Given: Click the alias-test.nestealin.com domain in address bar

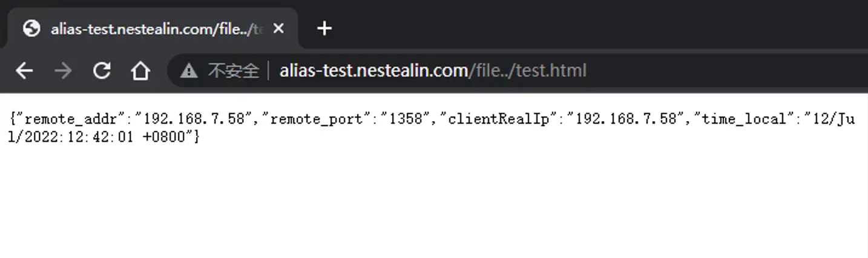Looking at the screenshot, I should (373, 71).
